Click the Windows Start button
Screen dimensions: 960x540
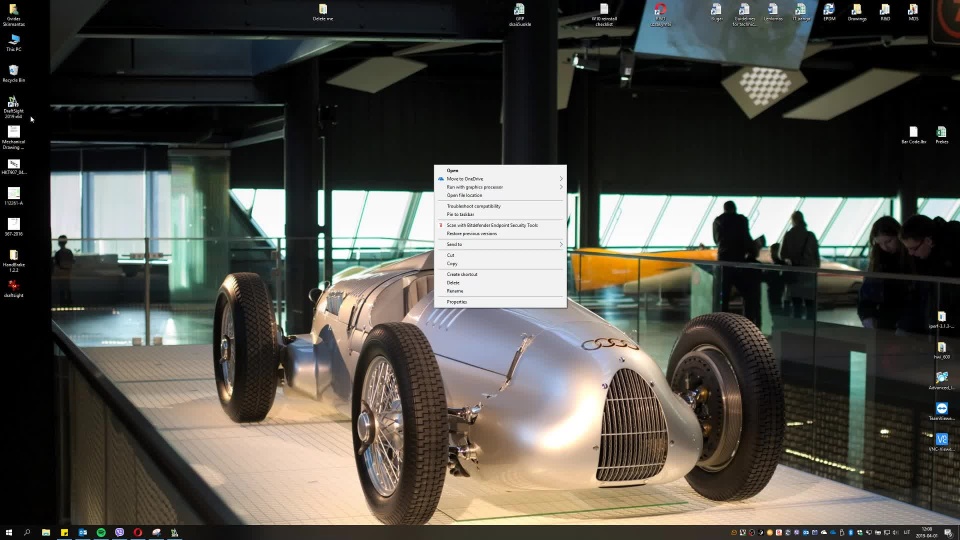click(8, 532)
